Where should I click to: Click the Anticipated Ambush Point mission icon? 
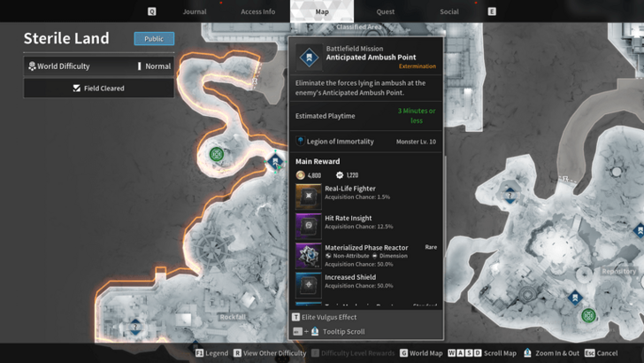pos(310,58)
